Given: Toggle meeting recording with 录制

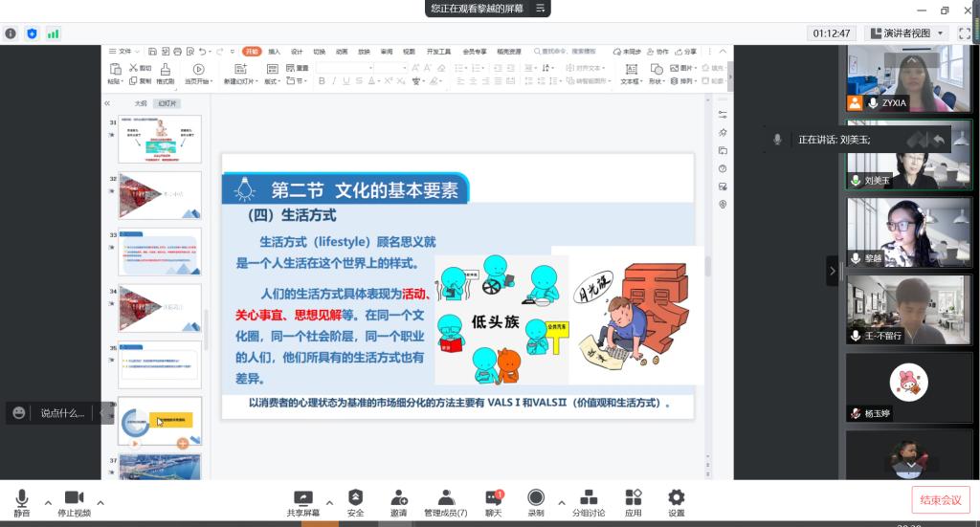Looking at the screenshot, I should (x=536, y=501).
